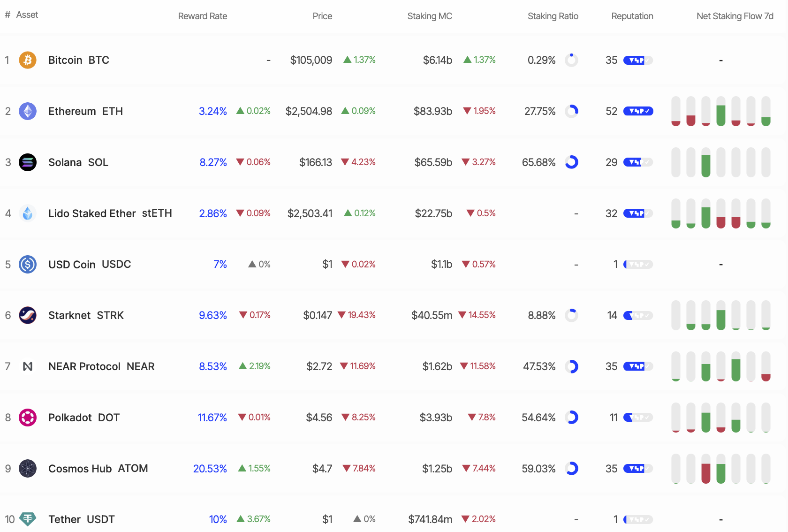Click the Cosmos Hub atom icon

tap(28, 469)
